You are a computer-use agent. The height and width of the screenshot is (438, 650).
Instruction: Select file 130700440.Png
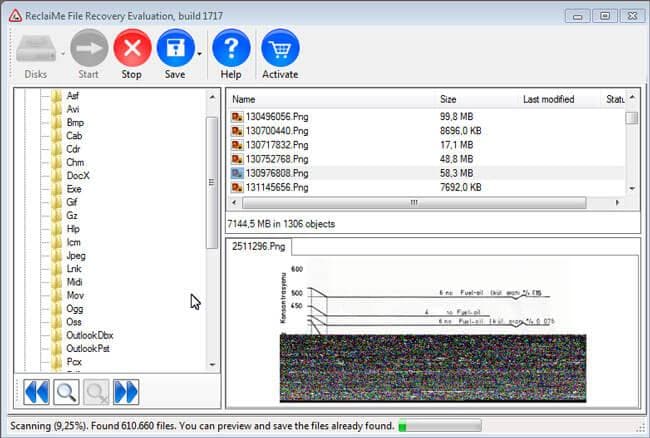click(269, 131)
